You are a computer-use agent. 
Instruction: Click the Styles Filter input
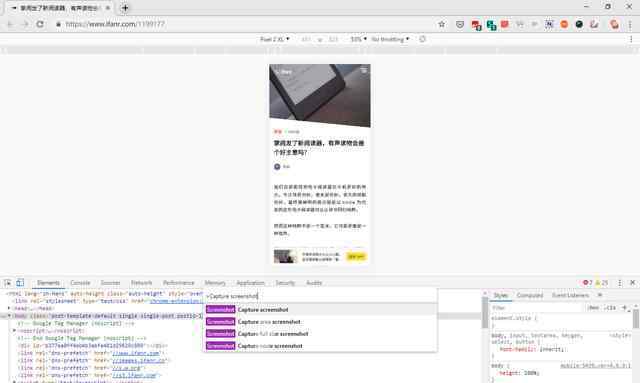(537, 307)
